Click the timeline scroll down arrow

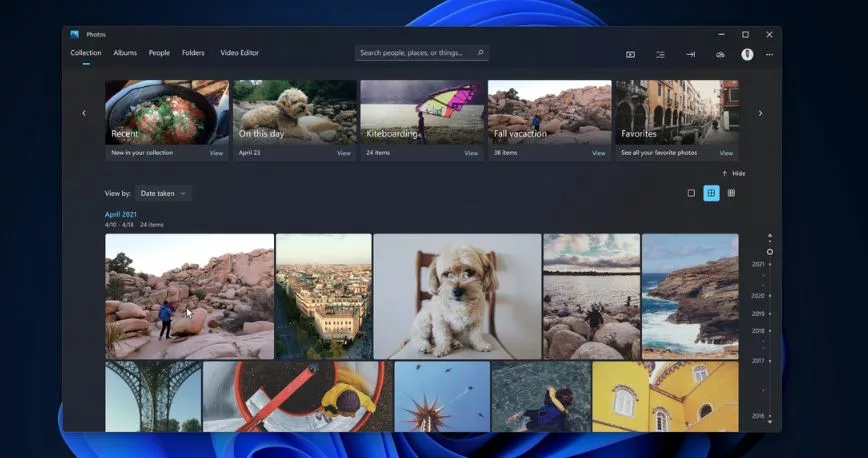click(769, 421)
